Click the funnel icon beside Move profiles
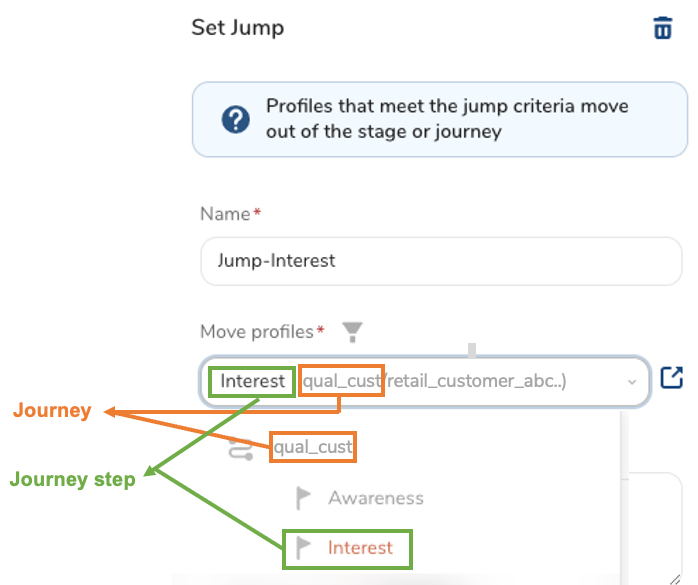Screen dimensions: 698x585 pyautogui.click(x=351, y=331)
